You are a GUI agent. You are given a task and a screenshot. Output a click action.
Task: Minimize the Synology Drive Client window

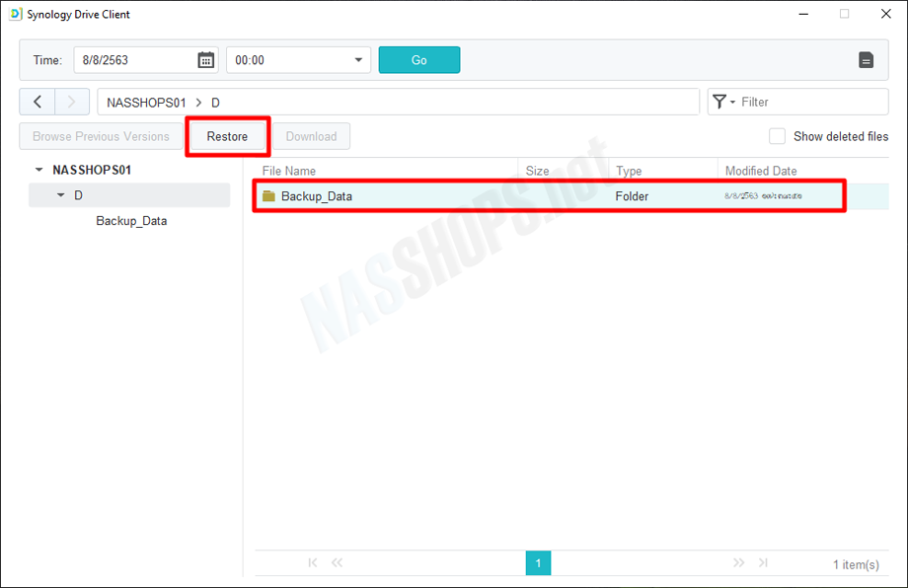[803, 14]
